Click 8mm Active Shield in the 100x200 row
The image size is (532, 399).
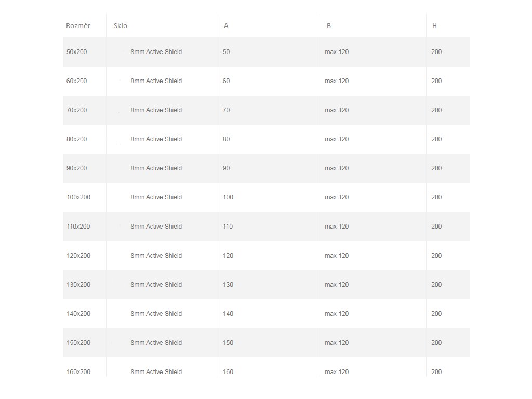point(156,197)
